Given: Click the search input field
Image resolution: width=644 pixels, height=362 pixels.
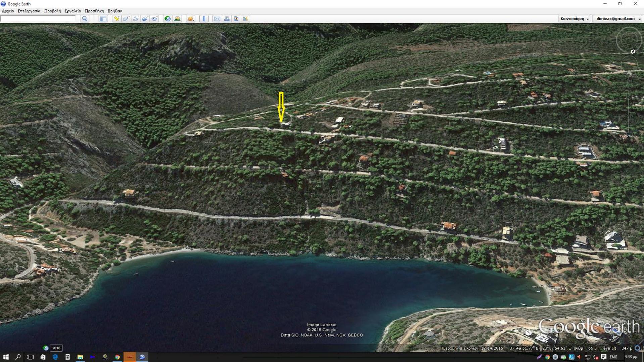Looking at the screenshot, I should tap(38, 19).
